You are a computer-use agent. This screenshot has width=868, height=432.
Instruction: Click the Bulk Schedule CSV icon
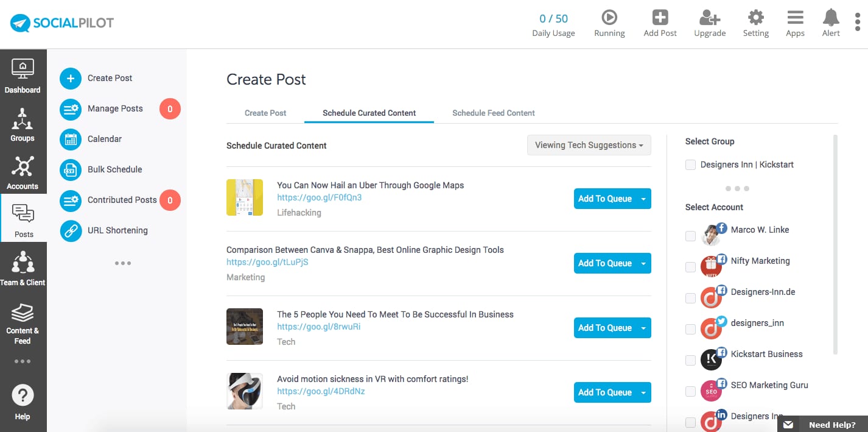click(x=71, y=169)
